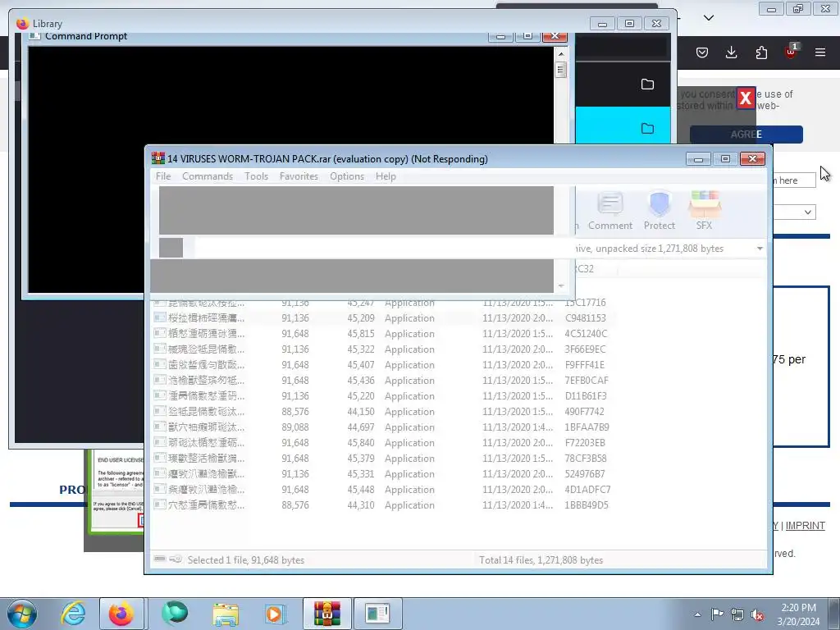This screenshot has height=630, width=840.
Task: Click the muted volume tray icon
Action: pyautogui.click(x=757, y=615)
